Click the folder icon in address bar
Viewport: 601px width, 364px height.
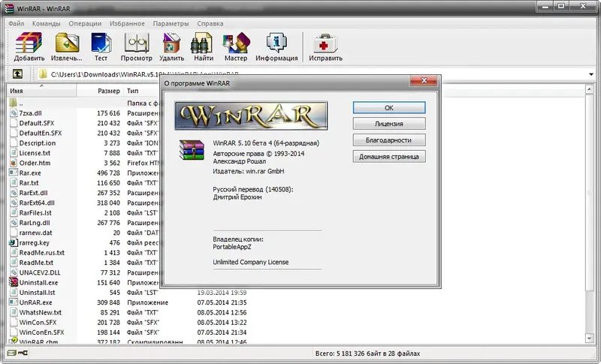pyautogui.click(x=43, y=74)
